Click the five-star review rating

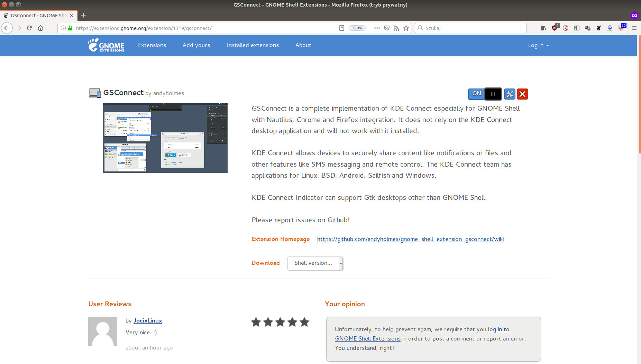(280, 322)
